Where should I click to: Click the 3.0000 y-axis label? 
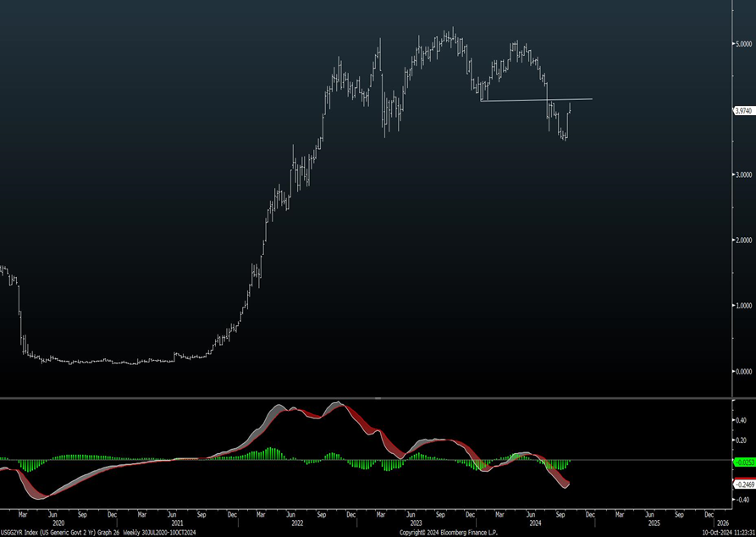coord(743,174)
